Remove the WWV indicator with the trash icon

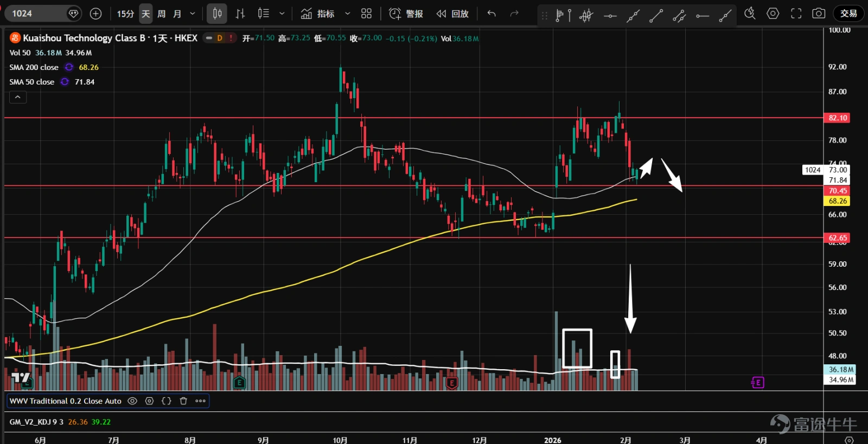[183, 401]
